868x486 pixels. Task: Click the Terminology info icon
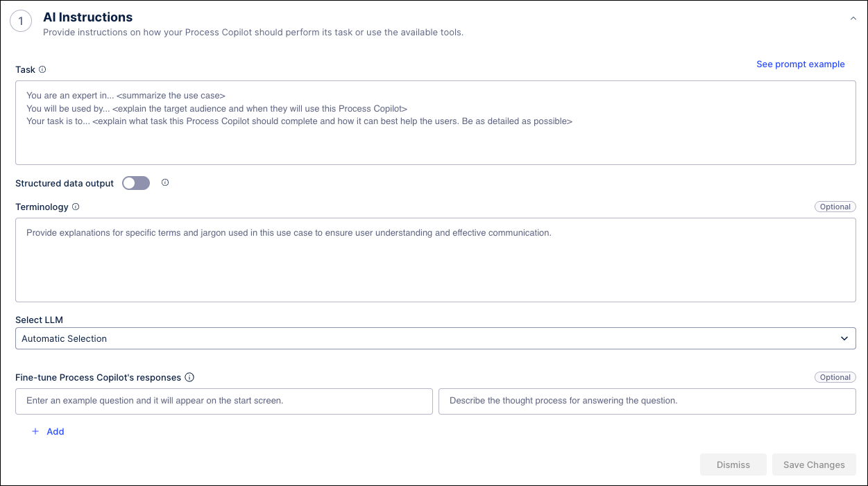[75, 206]
